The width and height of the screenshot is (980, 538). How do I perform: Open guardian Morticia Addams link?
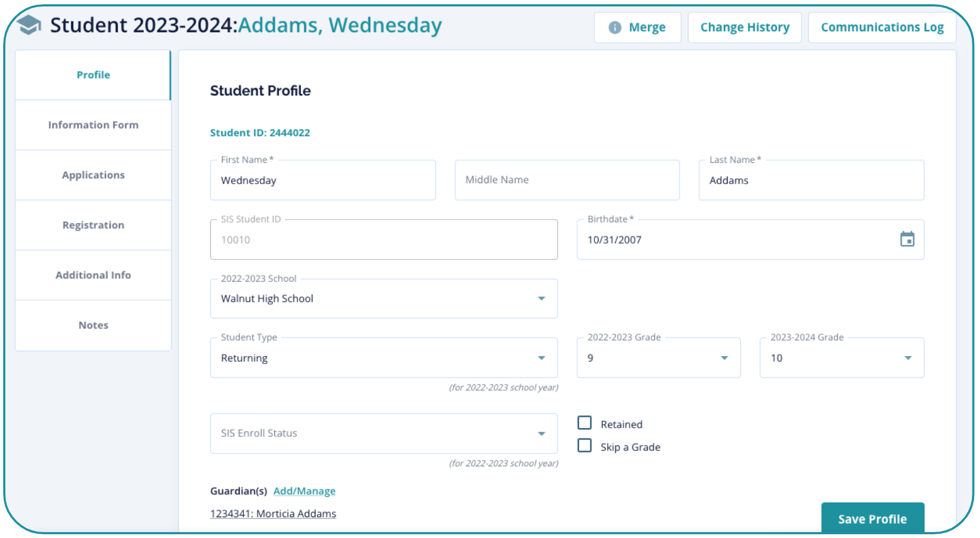click(273, 513)
